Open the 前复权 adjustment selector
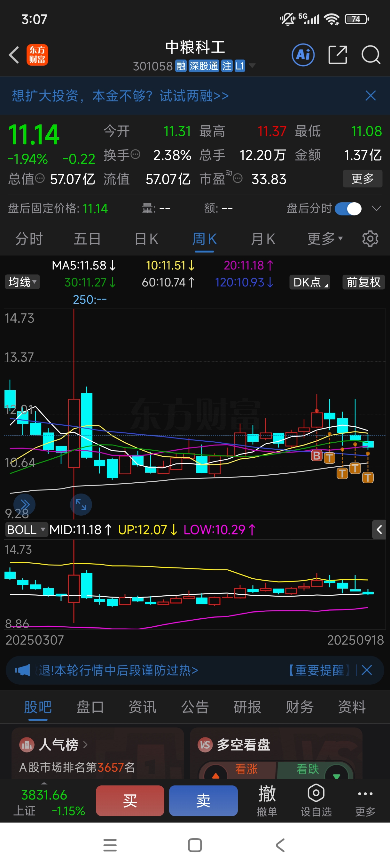 coord(363,282)
